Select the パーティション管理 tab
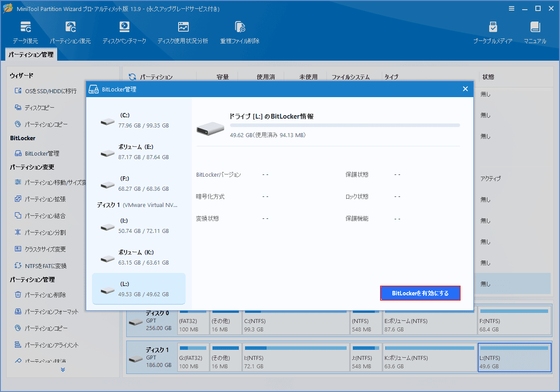The image size is (560, 392). [31, 55]
